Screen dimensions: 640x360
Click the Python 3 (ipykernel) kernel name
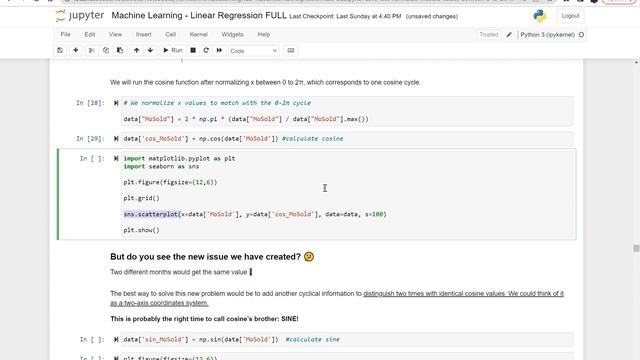coord(547,35)
